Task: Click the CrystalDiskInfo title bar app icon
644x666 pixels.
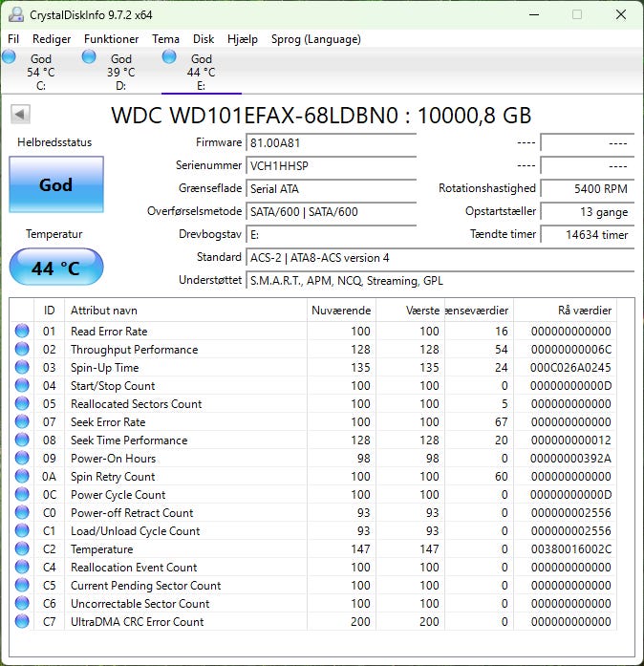Action: (x=14, y=14)
